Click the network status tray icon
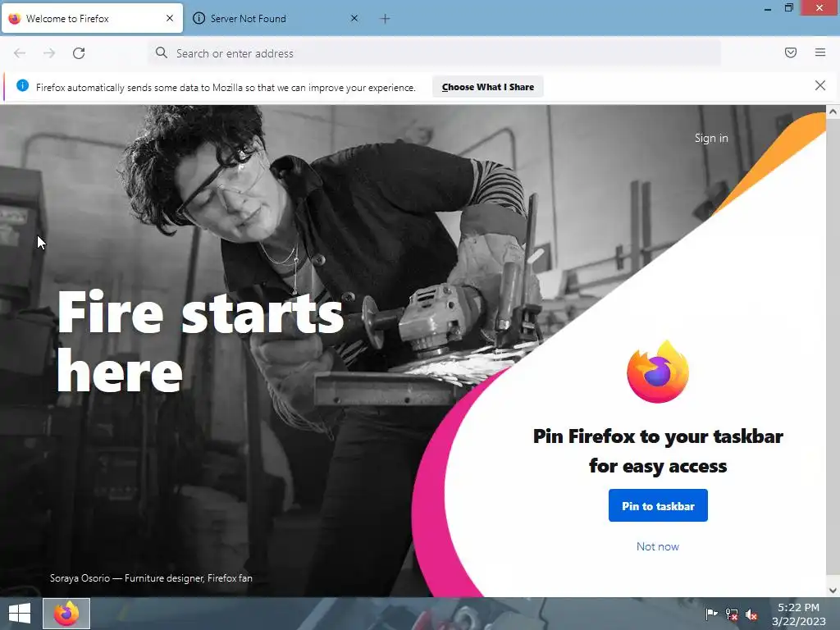Screen dimensions: 840x630 731,614
